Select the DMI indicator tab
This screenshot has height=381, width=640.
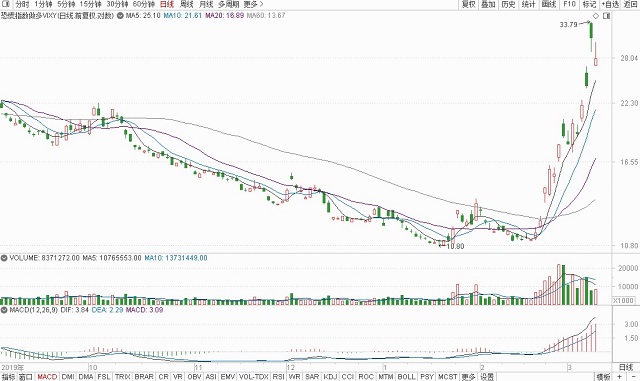tap(68, 377)
